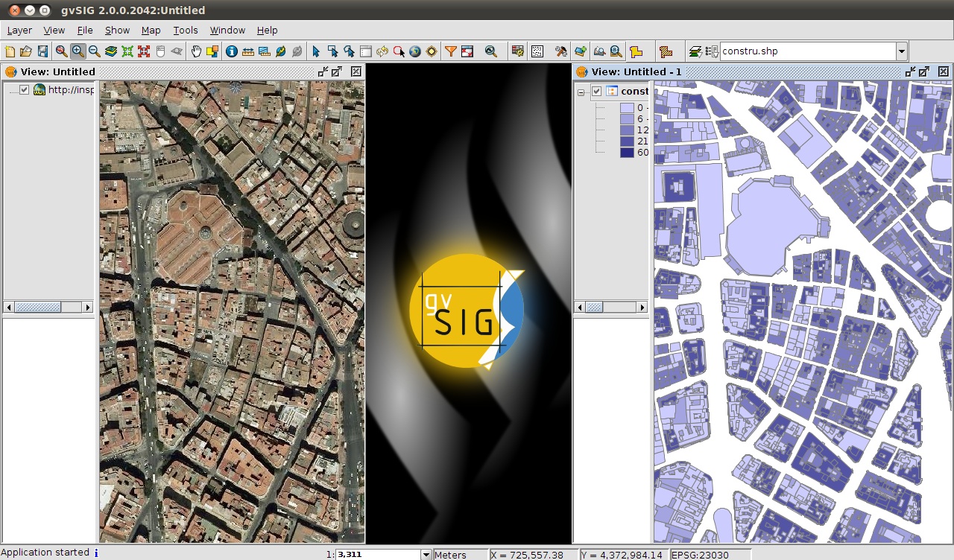Click the Zoom Out magnifier tool

pyautogui.click(x=95, y=51)
